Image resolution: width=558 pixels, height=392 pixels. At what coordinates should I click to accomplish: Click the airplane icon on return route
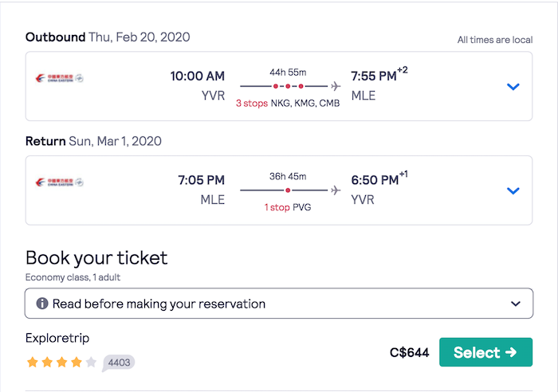[336, 190]
